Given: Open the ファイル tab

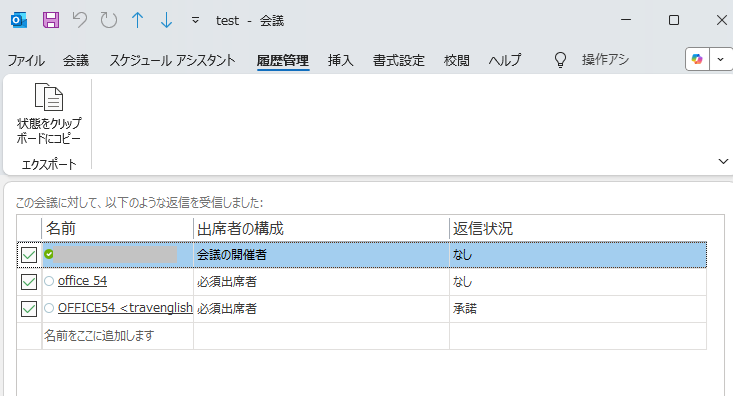Looking at the screenshot, I should [x=26, y=60].
